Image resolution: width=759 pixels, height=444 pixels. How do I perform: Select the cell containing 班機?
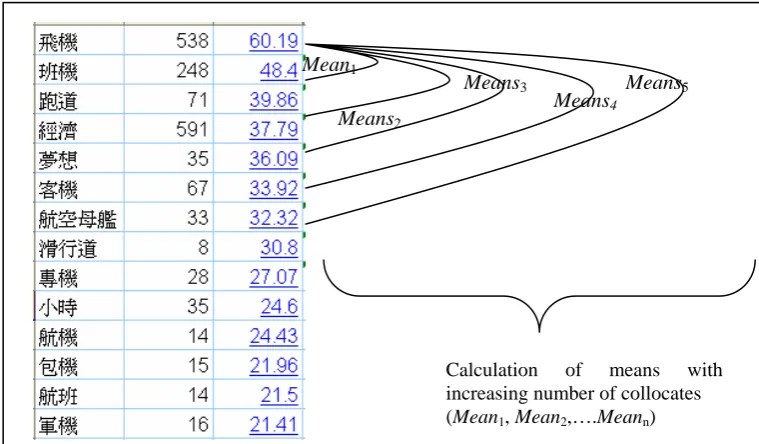[79, 71]
